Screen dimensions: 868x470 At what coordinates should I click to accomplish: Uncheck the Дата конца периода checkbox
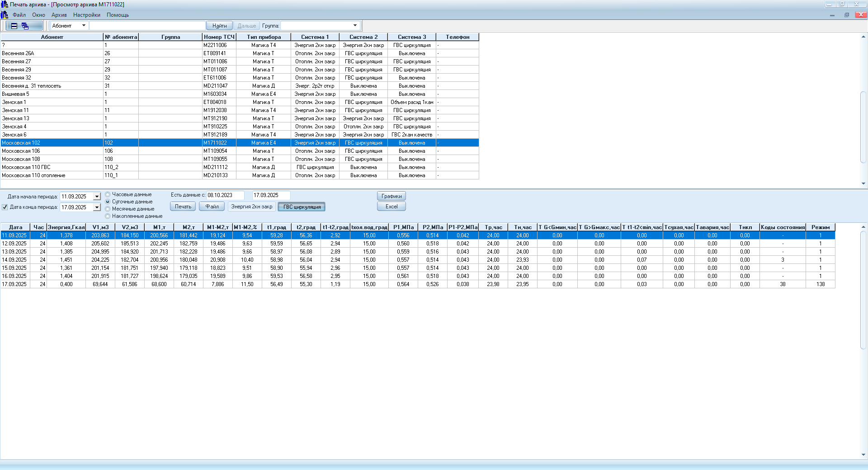click(5, 207)
